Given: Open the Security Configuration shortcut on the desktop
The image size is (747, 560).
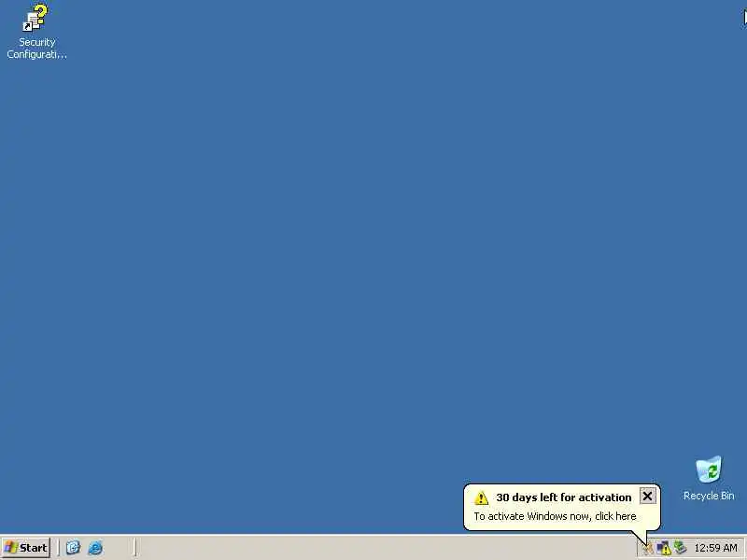Looking at the screenshot, I should [x=36, y=32].
